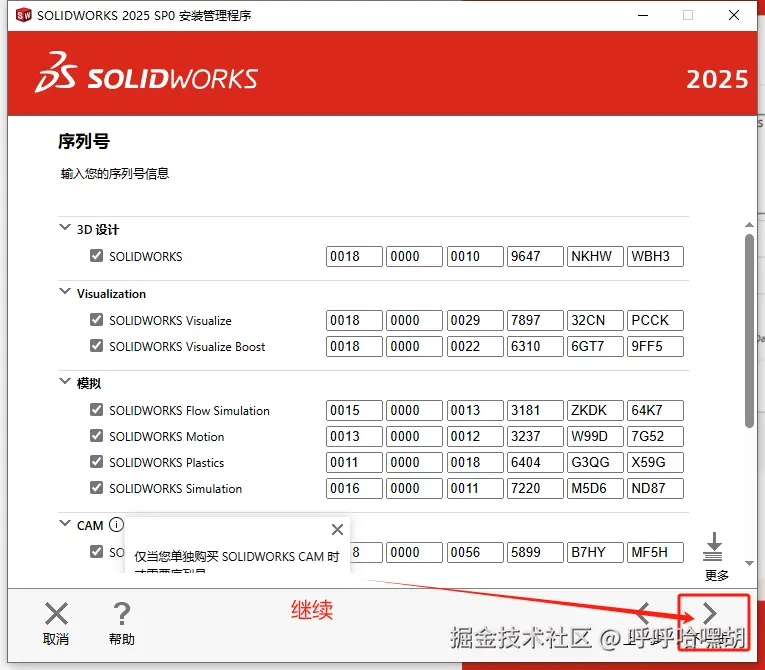Click Plastics serial field containing G3QG
The image size is (765, 670).
(595, 462)
